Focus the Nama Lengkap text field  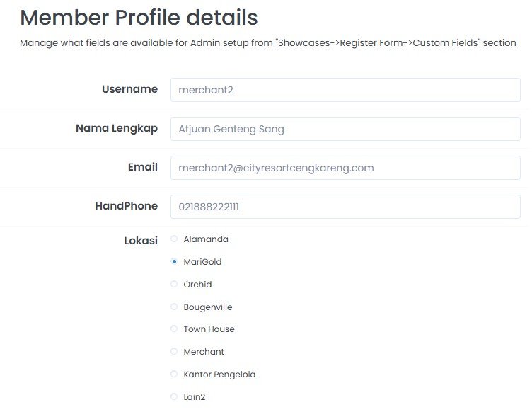tap(345, 129)
